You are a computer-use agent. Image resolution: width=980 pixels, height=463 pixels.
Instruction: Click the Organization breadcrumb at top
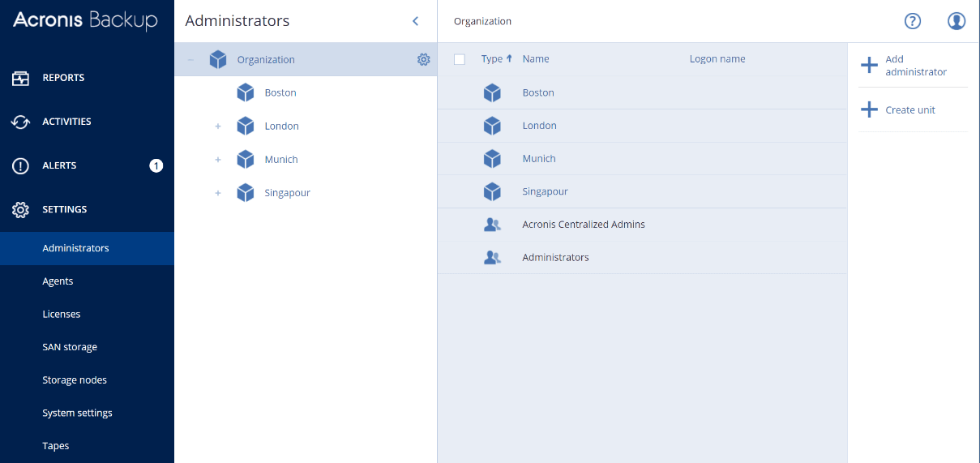(482, 21)
